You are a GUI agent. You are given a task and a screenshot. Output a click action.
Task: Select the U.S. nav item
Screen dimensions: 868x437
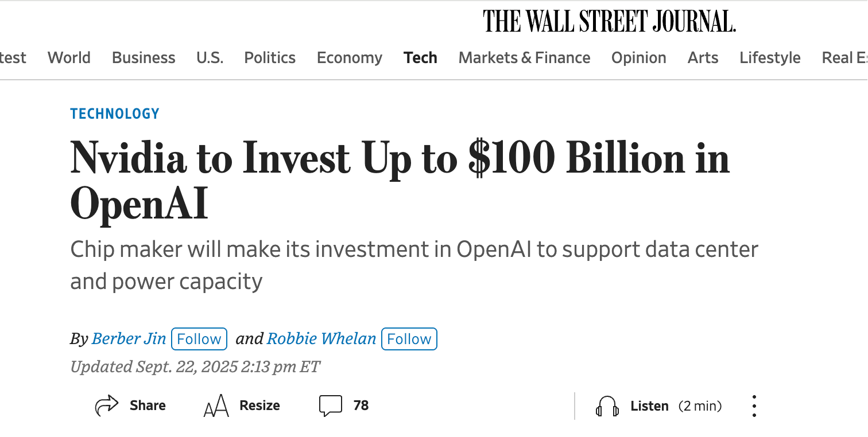pyautogui.click(x=210, y=58)
